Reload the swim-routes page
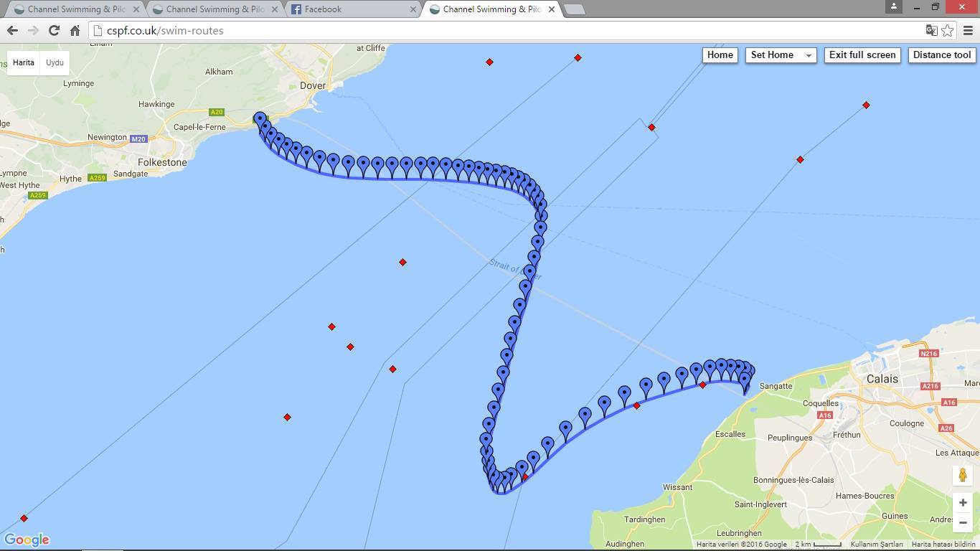 click(54, 30)
